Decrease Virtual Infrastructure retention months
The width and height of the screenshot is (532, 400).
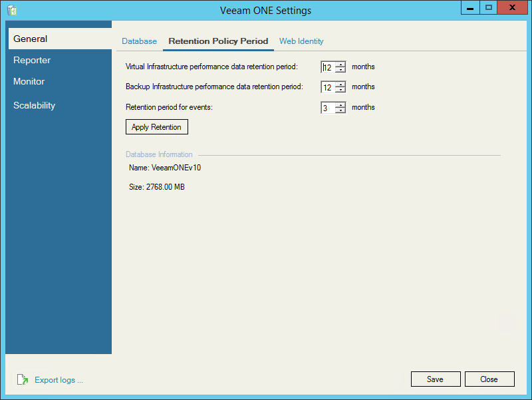click(x=340, y=70)
